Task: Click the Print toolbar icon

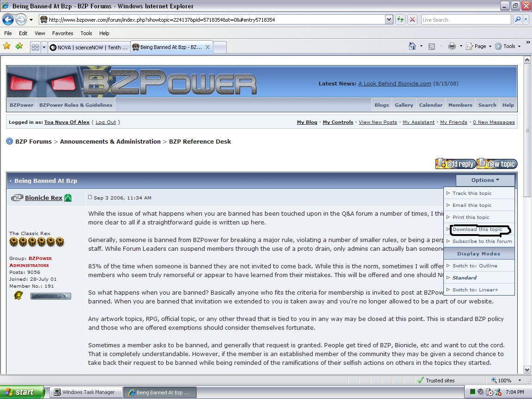Action: (x=452, y=46)
